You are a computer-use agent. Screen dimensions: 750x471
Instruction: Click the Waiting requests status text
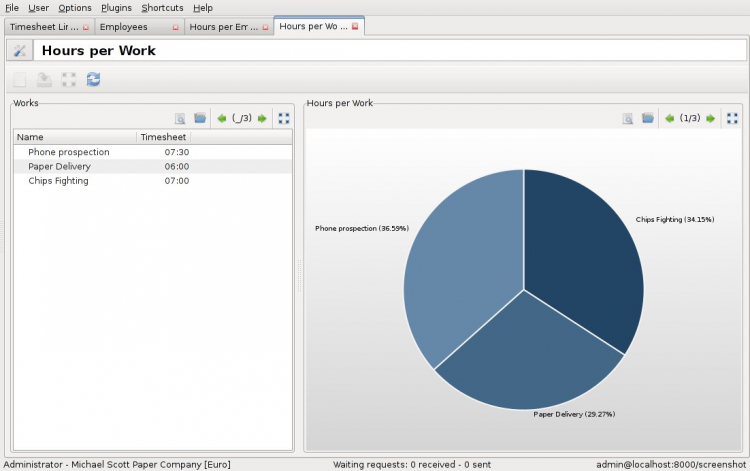click(412, 464)
